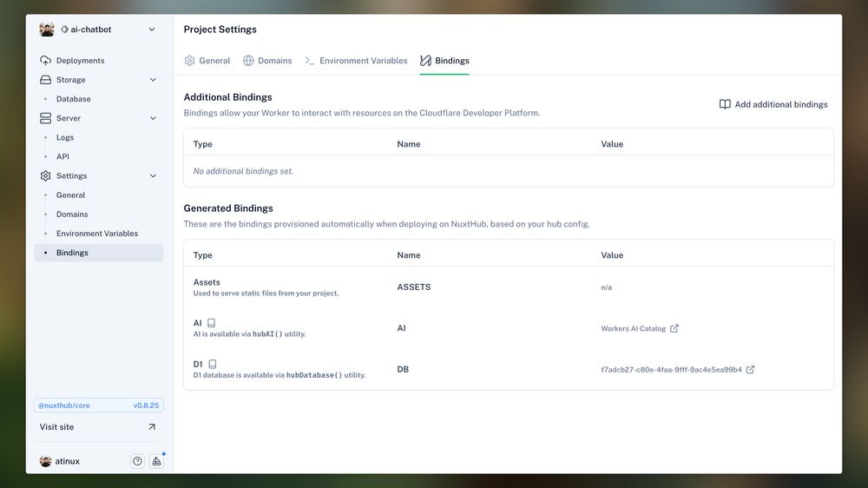Select Bindings in the sidebar
Screen dimensions: 868x488
[x=99, y=253]
